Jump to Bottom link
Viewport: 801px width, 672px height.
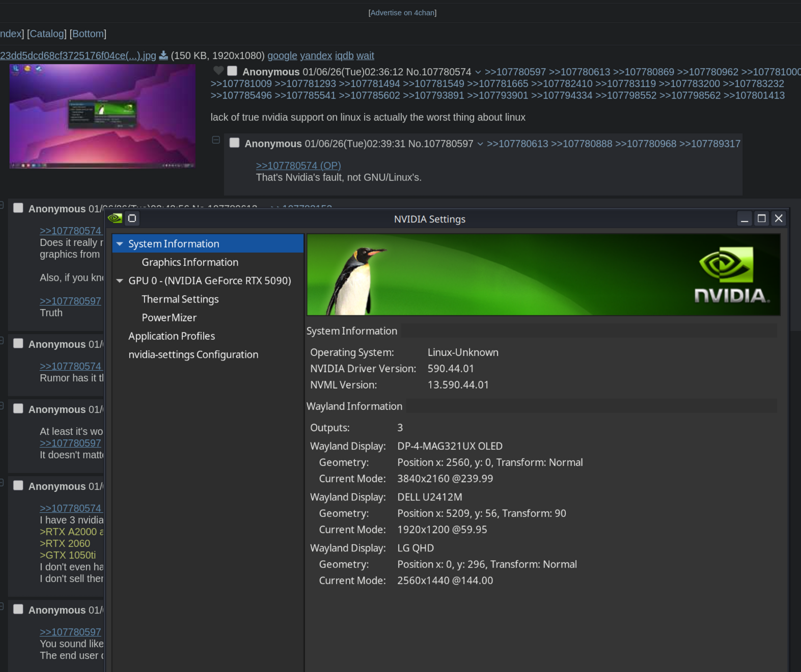tap(88, 34)
